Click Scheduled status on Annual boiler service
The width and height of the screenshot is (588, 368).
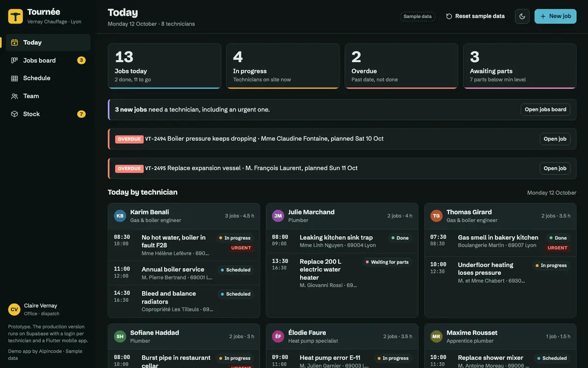[x=236, y=270]
